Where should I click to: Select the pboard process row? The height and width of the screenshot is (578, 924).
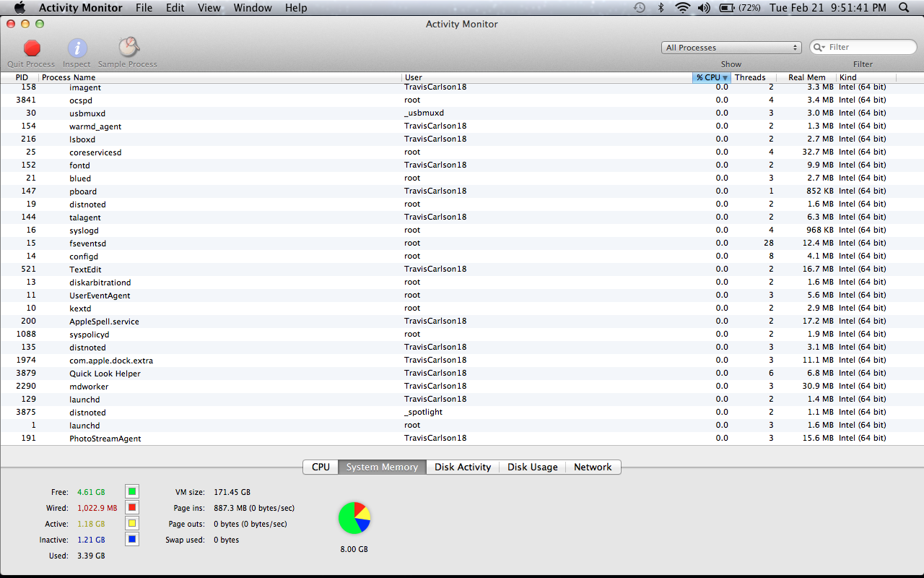(462, 191)
